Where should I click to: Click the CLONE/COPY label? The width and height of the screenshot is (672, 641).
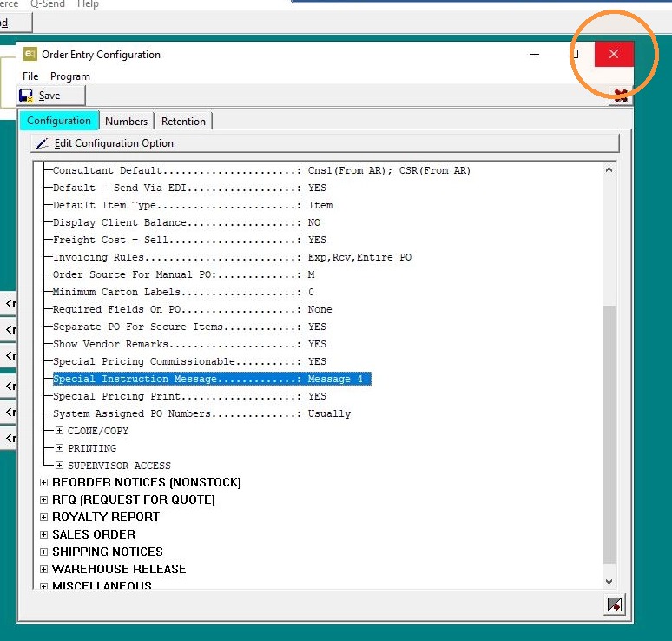pyautogui.click(x=98, y=431)
